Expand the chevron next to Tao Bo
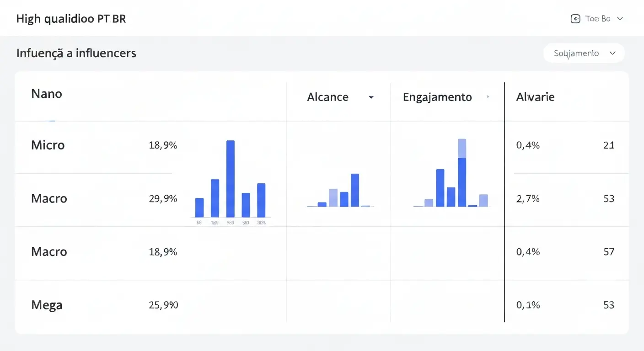 tap(620, 19)
